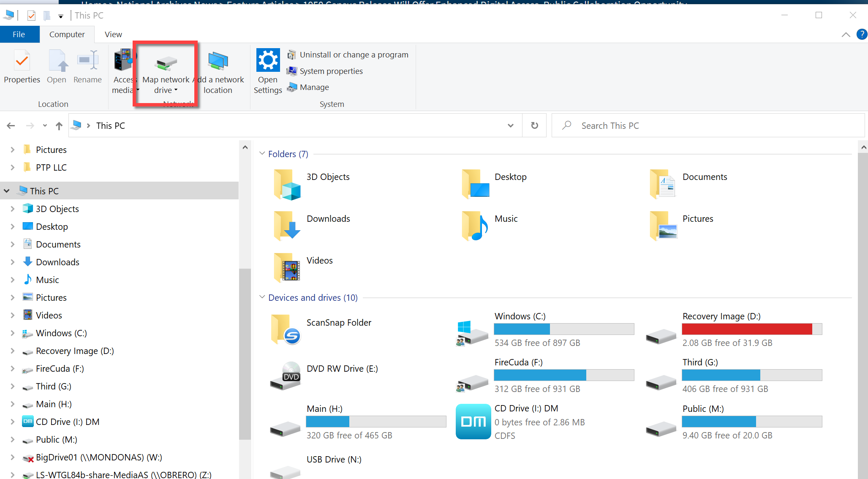Image resolution: width=868 pixels, height=479 pixels.
Task: Click System properties in the ribbon
Action: (x=331, y=71)
